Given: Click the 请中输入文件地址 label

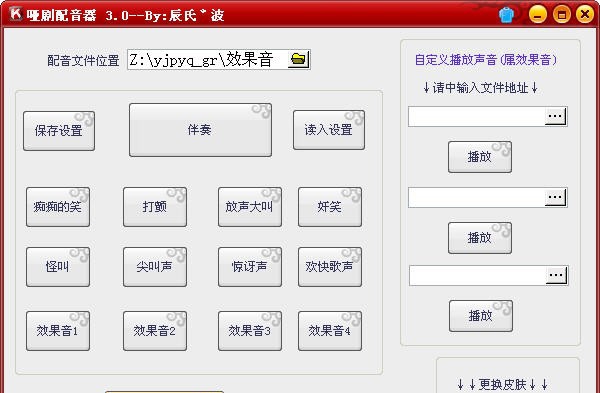Looking at the screenshot, I should (481, 88).
